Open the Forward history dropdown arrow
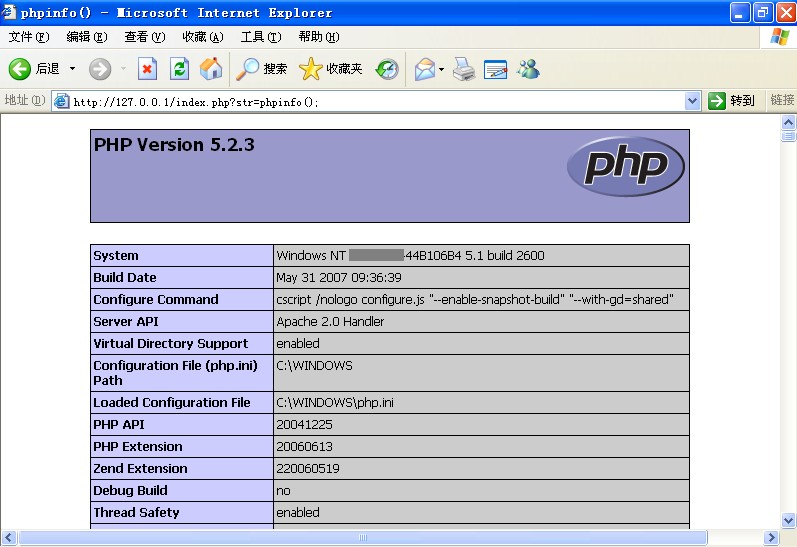This screenshot has width=797, height=547. point(124,69)
